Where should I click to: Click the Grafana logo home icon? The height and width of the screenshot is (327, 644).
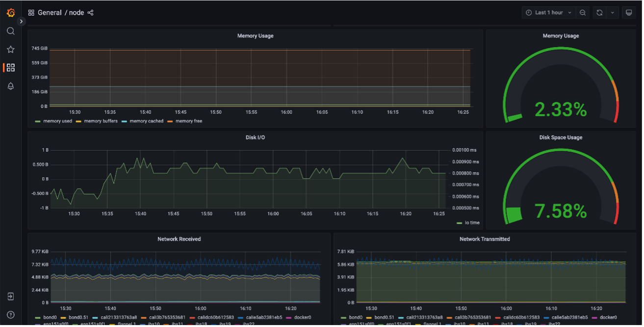pyautogui.click(x=10, y=13)
